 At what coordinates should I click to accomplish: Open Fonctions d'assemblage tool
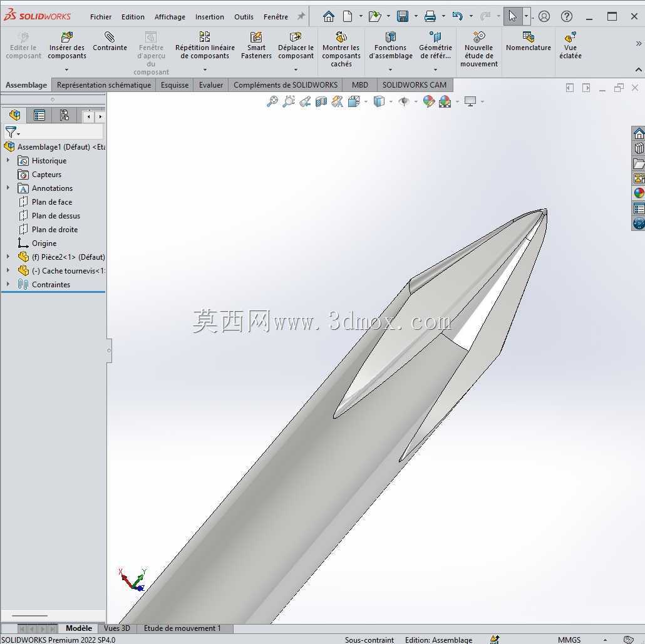point(390,45)
